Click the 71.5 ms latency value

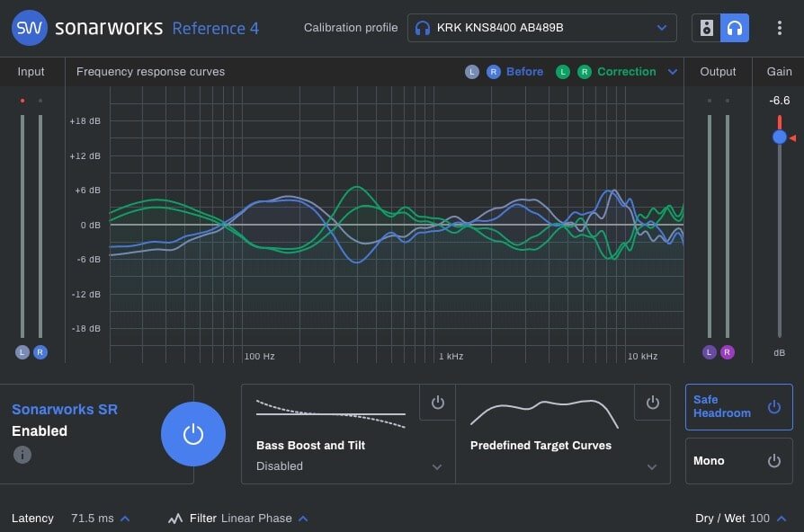pyautogui.click(x=93, y=519)
